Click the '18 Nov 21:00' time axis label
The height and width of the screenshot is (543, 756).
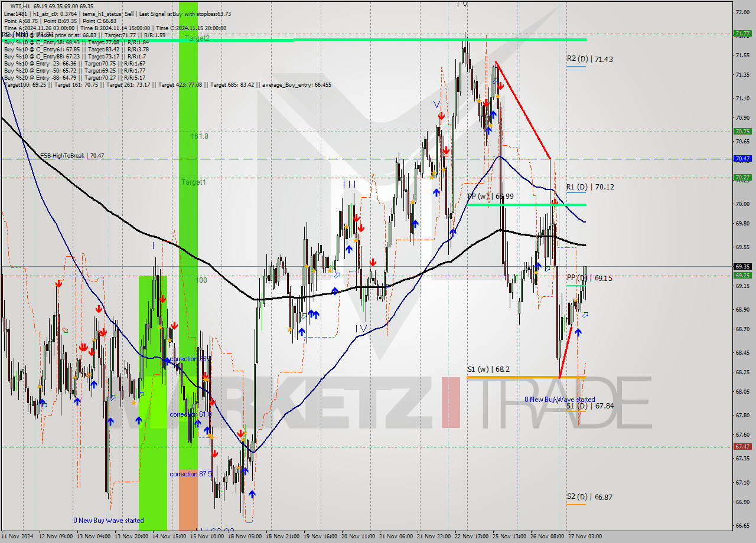pyautogui.click(x=283, y=537)
